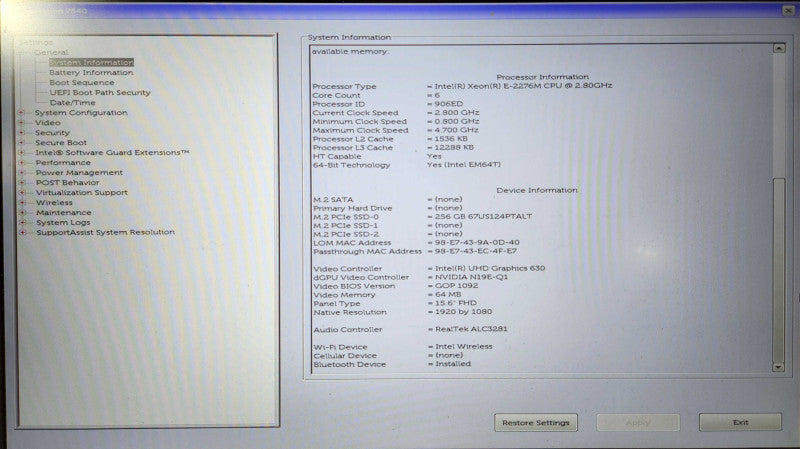
Task: Click M.2 PCIe SSD-0 value 256 GB
Action: [x=483, y=216]
